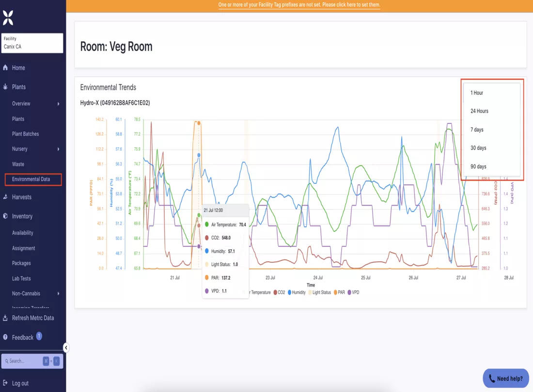Viewport: 533px width, 392px height.
Task: Click the Canix logo icon
Action: point(8,17)
